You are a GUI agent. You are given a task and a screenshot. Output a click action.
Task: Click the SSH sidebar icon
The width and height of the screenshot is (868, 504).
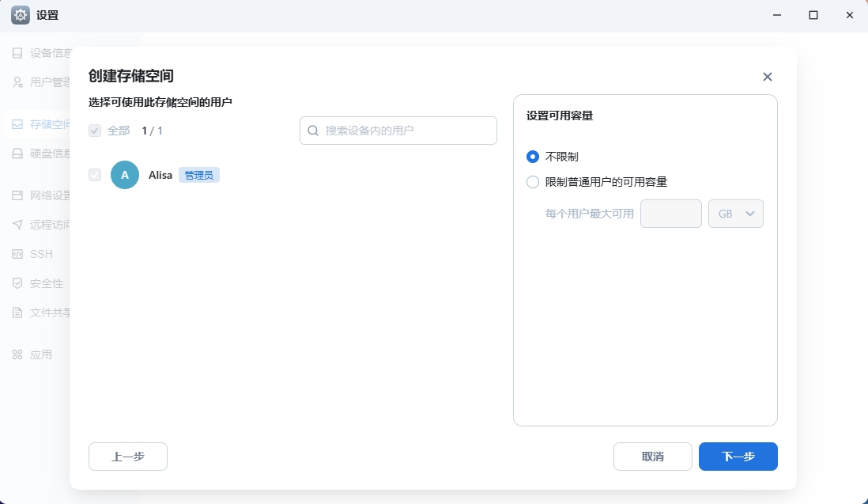pyautogui.click(x=17, y=254)
